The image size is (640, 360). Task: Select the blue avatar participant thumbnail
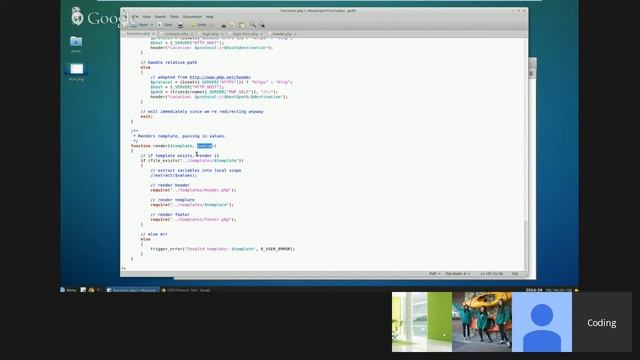tap(542, 322)
